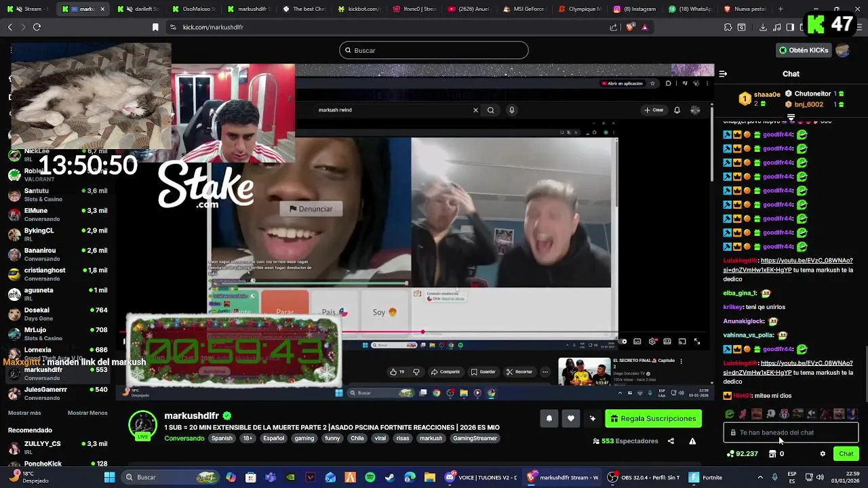Viewport: 868px width, 488px height.
Task: Open the Conversando category link
Action: click(x=184, y=439)
